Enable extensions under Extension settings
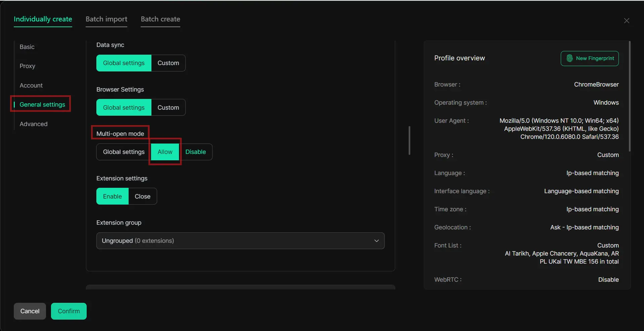 112,197
